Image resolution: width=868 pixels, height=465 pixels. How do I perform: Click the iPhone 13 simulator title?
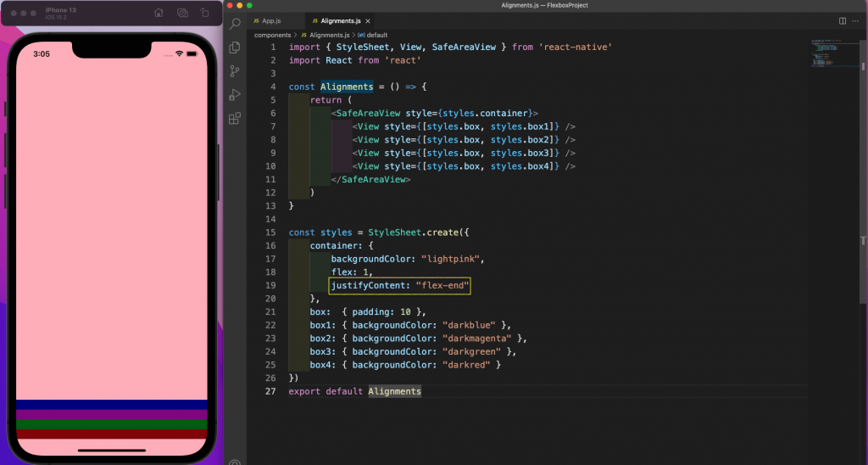click(61, 10)
